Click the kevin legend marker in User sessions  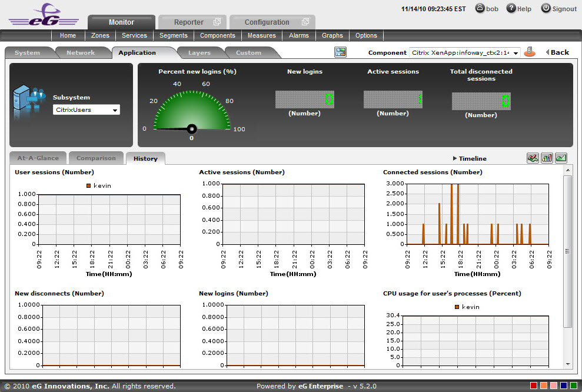88,185
